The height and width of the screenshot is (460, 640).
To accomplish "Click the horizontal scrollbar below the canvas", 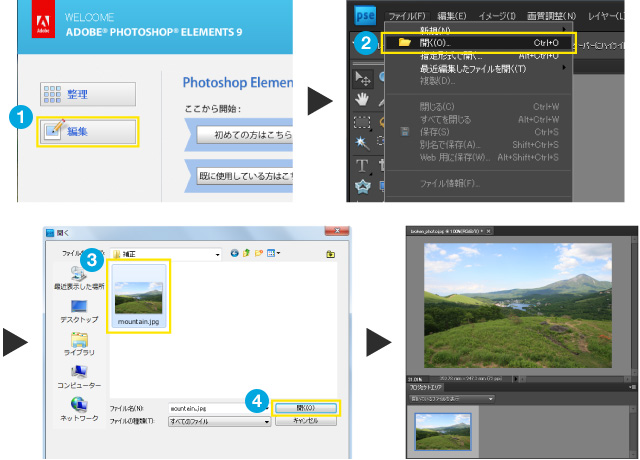I will click(x=576, y=379).
